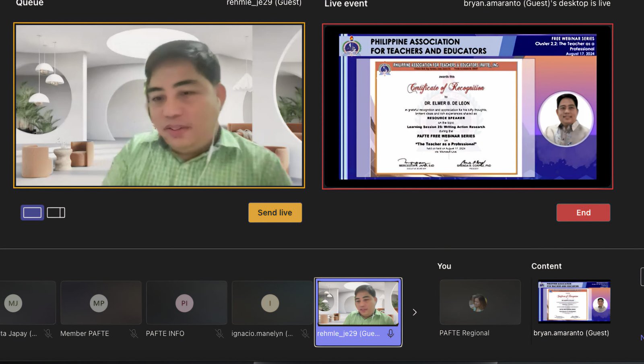Viewport: 644px width, 364px height.
Task: Click the PI avatar of PAFTE INFO
Action: (x=184, y=303)
